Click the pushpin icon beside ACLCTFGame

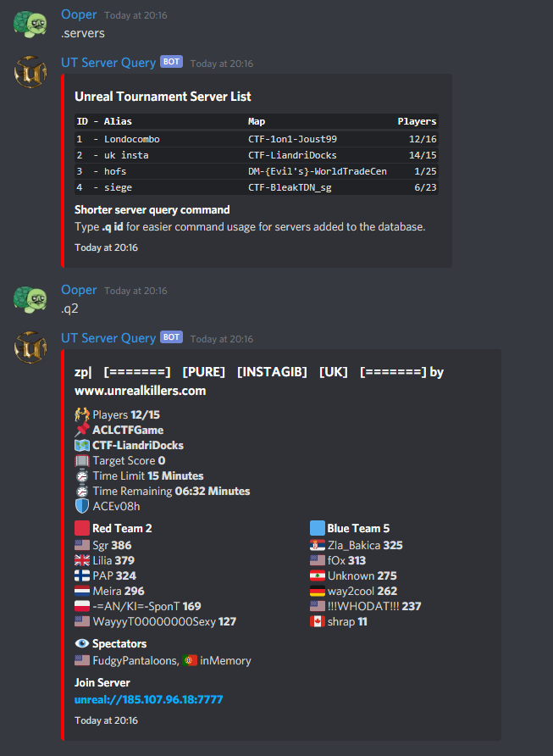click(x=82, y=430)
